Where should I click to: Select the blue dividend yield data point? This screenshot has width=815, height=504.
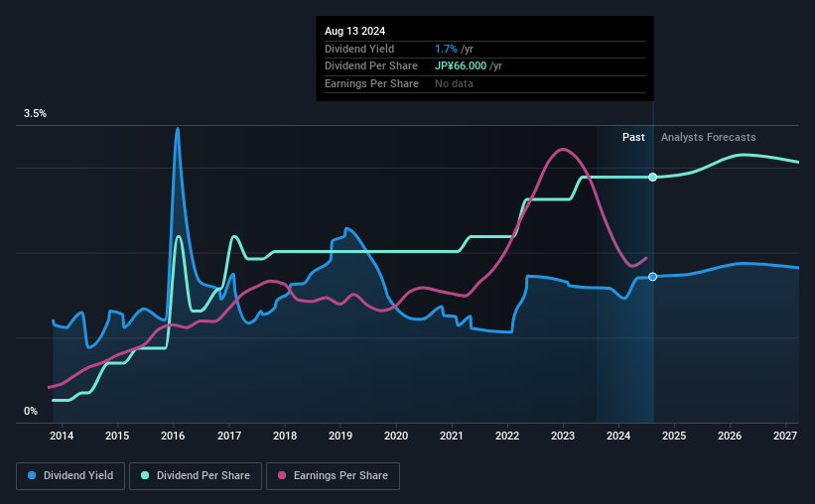(x=653, y=277)
